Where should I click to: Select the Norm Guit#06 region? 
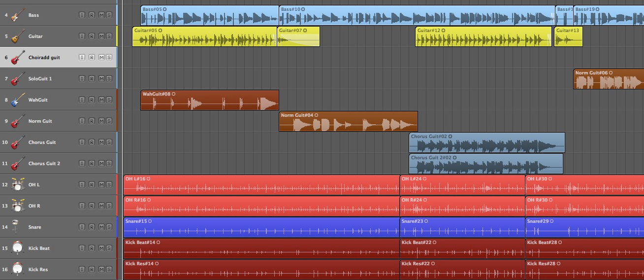(609, 79)
